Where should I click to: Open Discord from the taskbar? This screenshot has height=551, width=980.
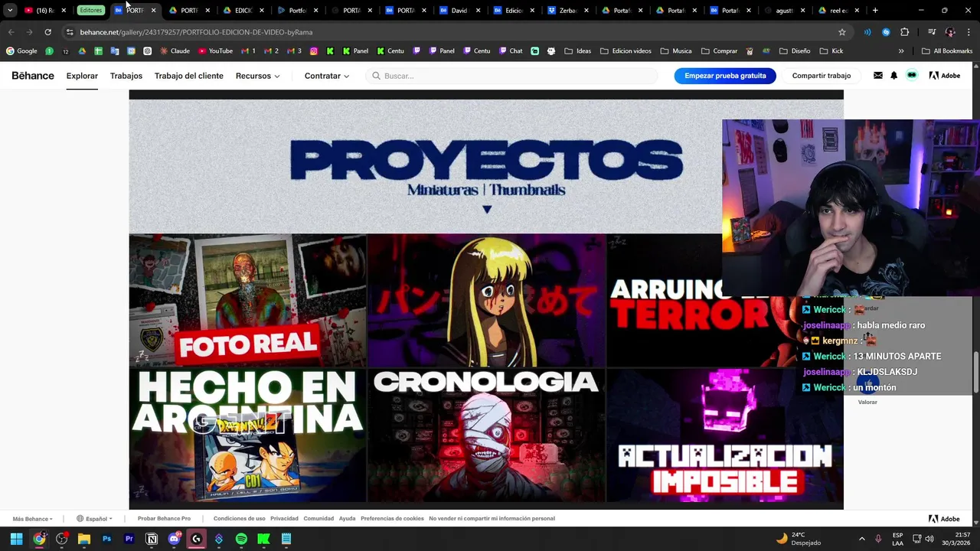click(174, 539)
